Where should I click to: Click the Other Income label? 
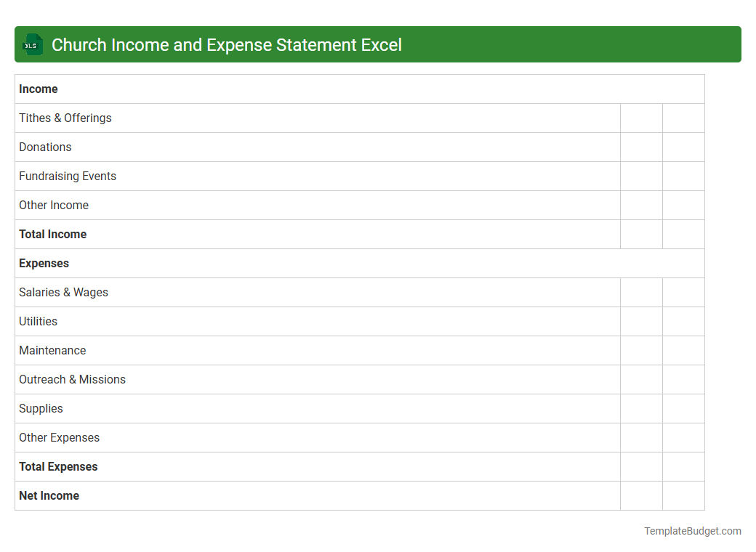coord(54,205)
